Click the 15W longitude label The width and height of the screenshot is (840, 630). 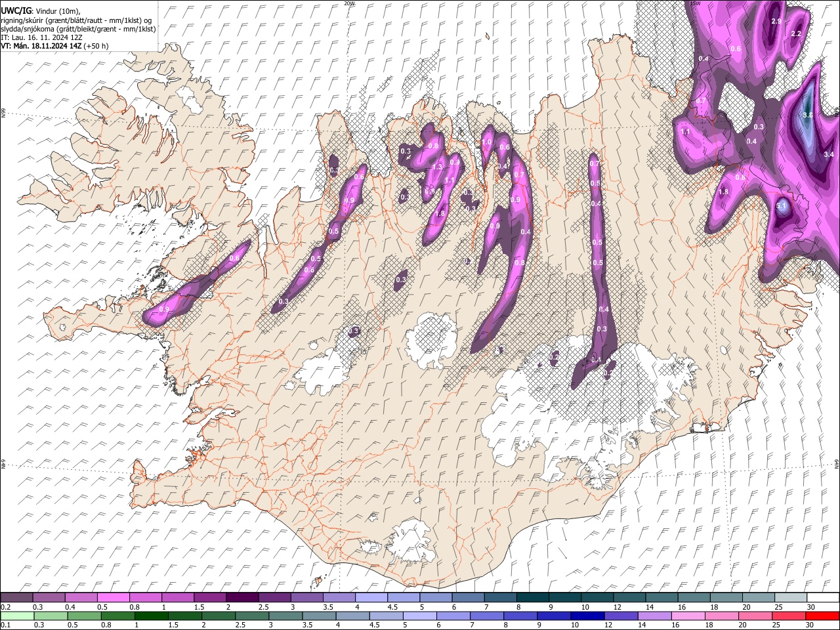click(696, 3)
